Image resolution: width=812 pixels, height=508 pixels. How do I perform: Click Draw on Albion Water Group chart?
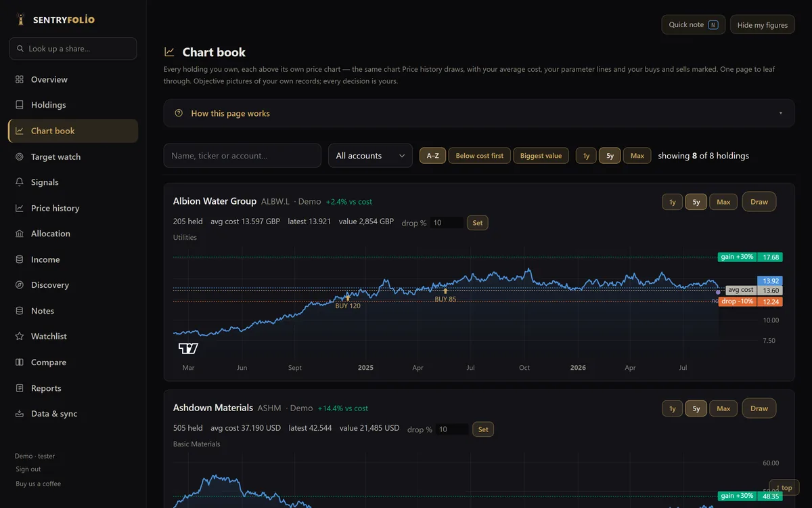759,202
